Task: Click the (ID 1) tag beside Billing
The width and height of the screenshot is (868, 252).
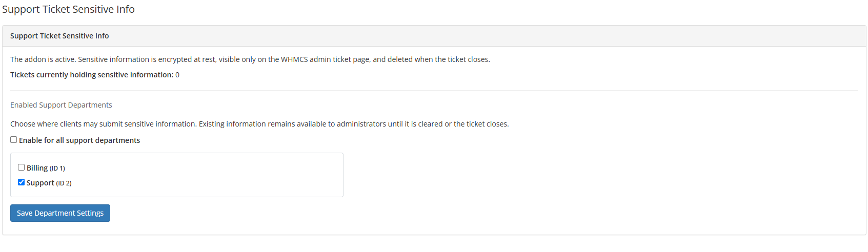Action: [57, 169]
